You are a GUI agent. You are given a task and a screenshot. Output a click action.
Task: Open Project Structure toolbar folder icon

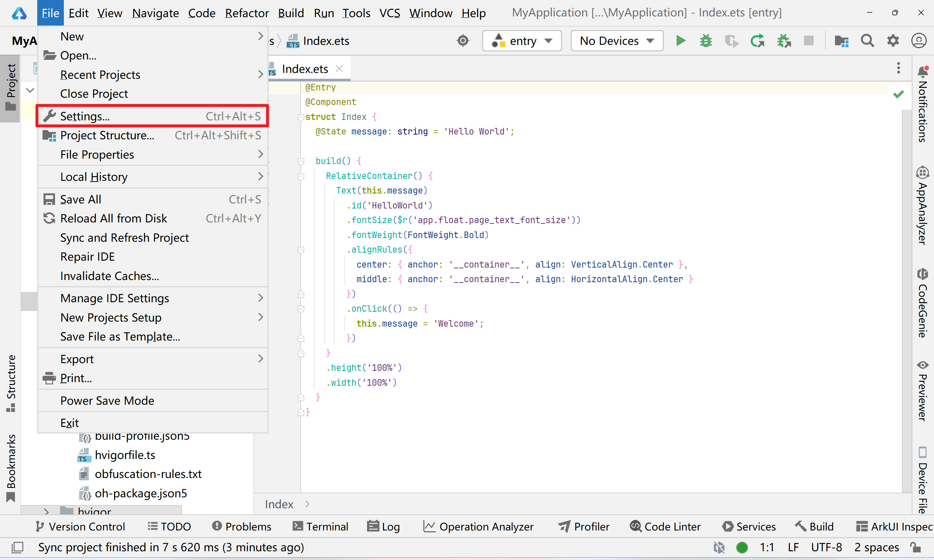(x=841, y=40)
